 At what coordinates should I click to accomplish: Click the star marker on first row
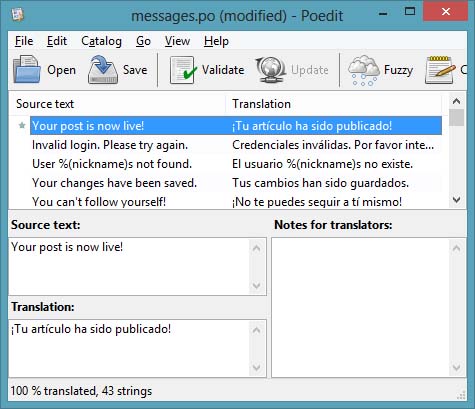pyautogui.click(x=22, y=126)
